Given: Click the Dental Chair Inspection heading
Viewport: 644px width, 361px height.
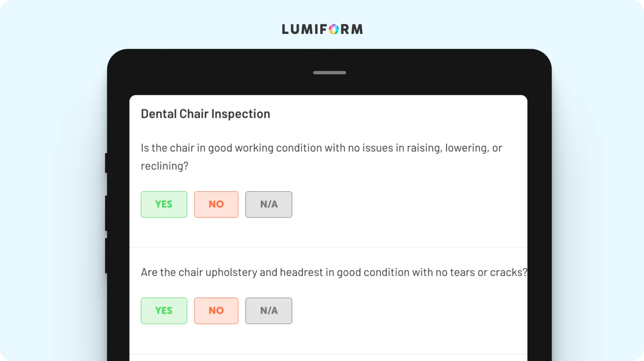Looking at the screenshot, I should [x=205, y=114].
